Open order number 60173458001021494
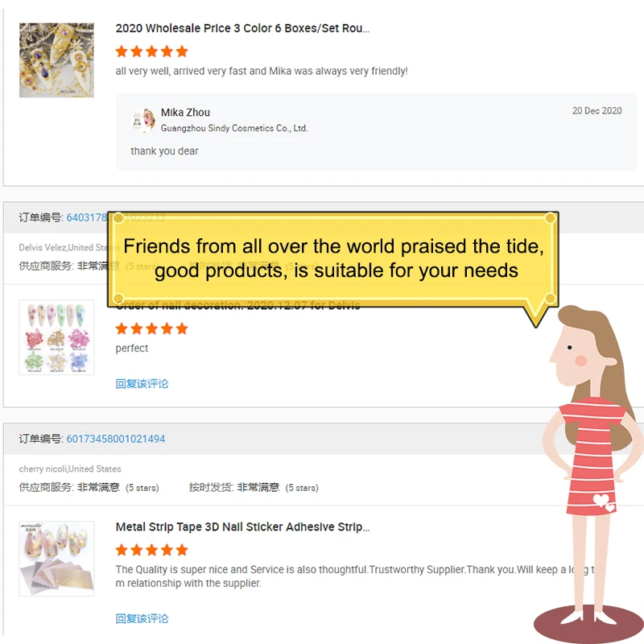This screenshot has width=644, height=644. [115, 439]
